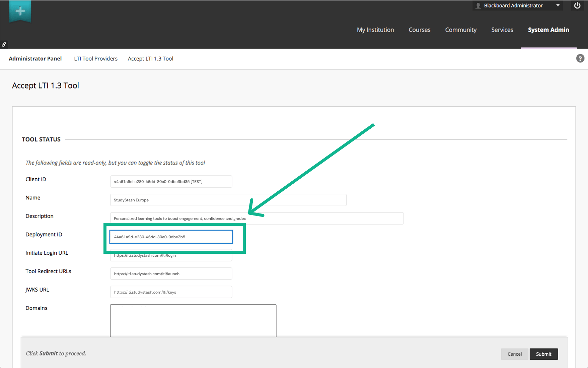Open the My Institution tab
The height and width of the screenshot is (368, 588).
(x=375, y=30)
